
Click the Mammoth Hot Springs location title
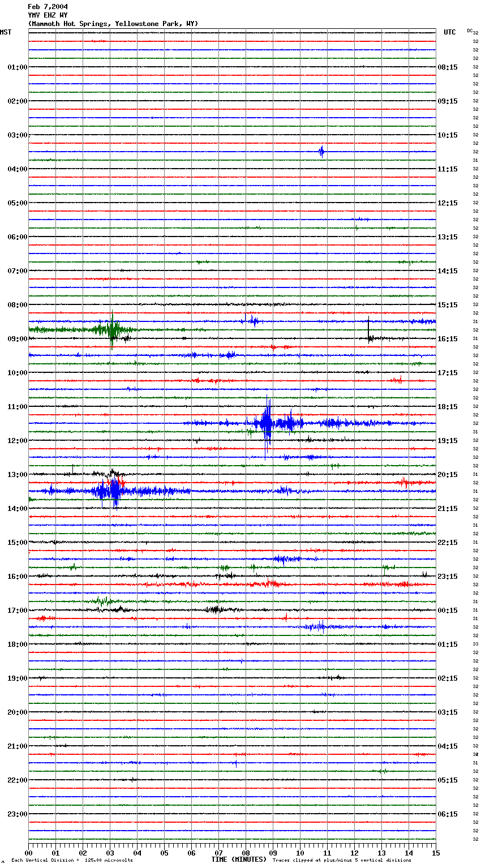coord(113,24)
